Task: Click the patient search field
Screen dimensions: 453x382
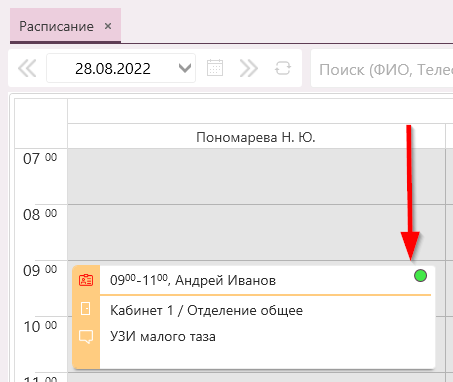Action: click(x=382, y=68)
